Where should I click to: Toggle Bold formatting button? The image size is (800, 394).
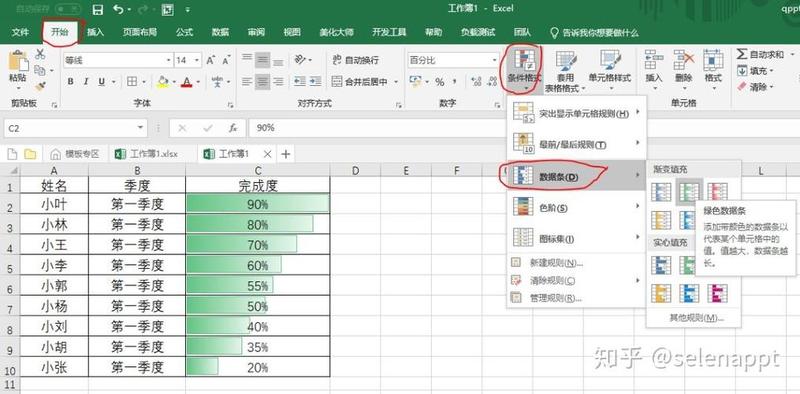point(70,82)
